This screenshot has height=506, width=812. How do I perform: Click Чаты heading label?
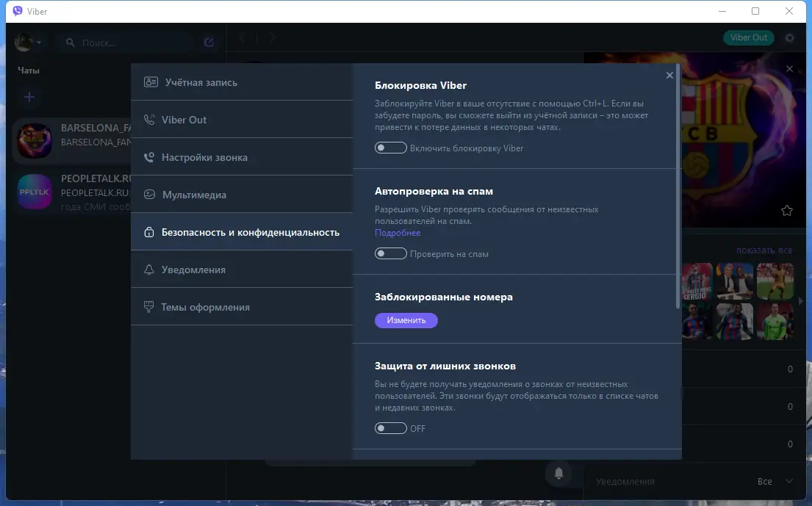point(29,71)
